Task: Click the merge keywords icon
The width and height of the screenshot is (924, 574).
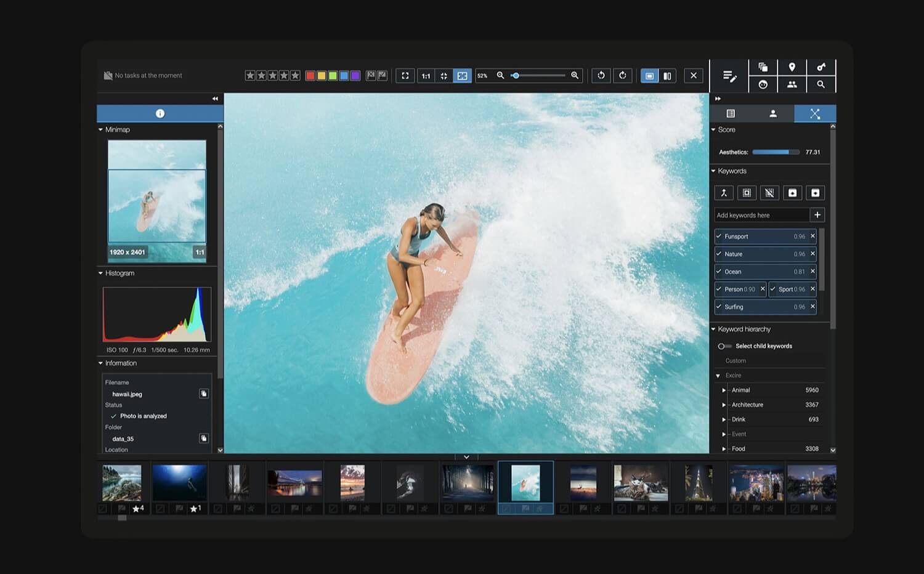Action: point(724,193)
